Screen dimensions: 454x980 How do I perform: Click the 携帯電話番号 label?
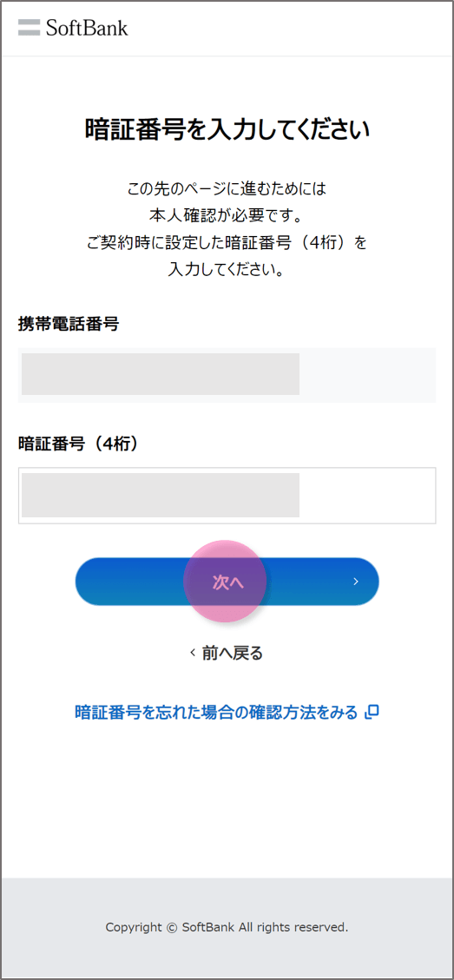[x=69, y=324]
